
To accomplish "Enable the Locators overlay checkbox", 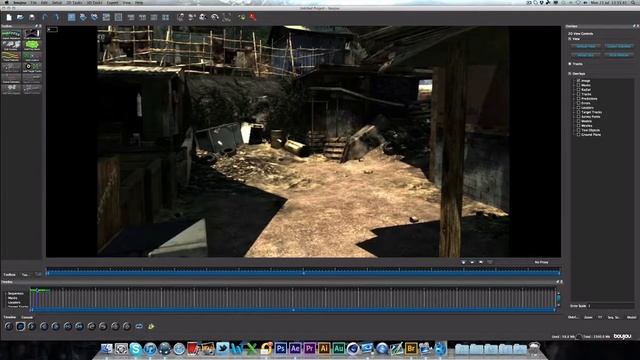I will [578, 108].
